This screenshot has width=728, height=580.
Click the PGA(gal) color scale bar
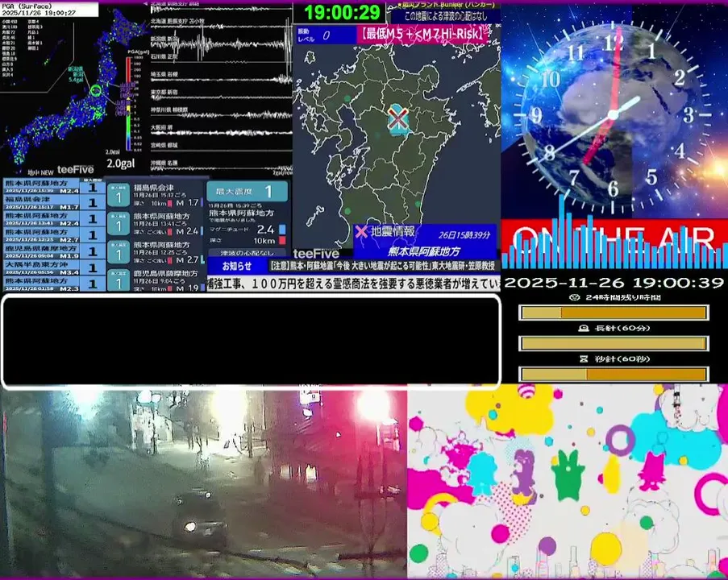coord(129,104)
